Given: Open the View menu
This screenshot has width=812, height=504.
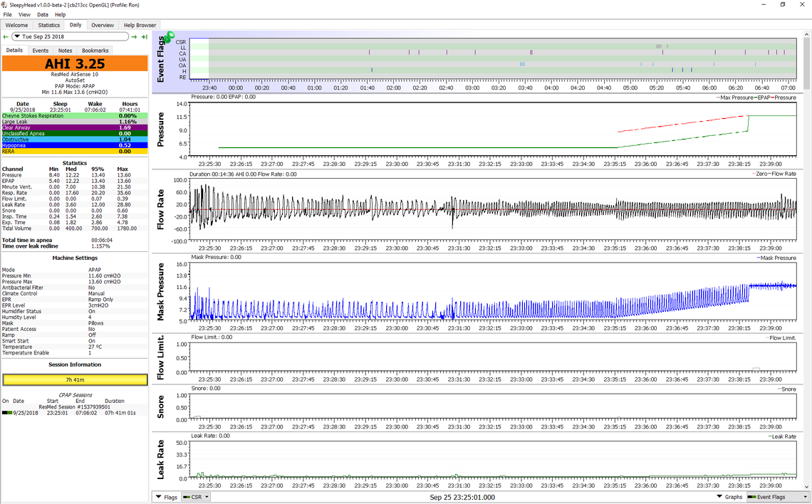Looking at the screenshot, I should (x=24, y=14).
